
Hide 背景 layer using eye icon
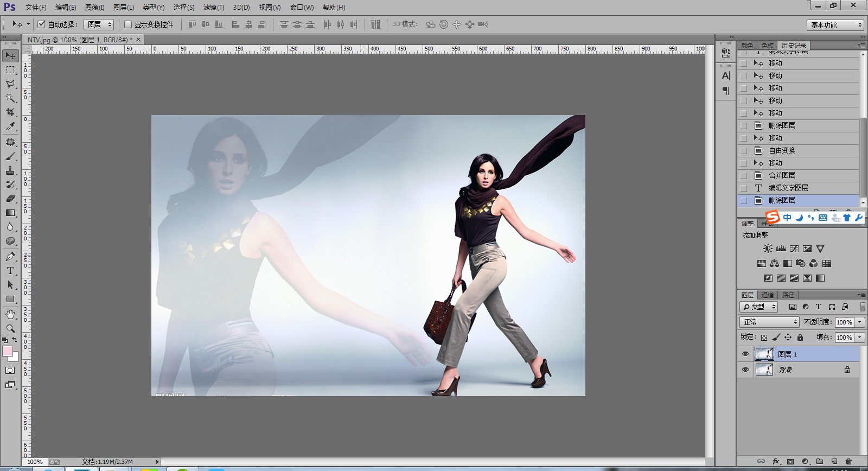coord(745,370)
